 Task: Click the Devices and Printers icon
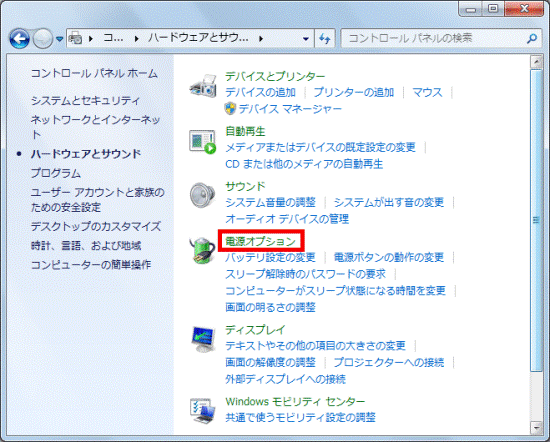pyautogui.click(x=203, y=86)
